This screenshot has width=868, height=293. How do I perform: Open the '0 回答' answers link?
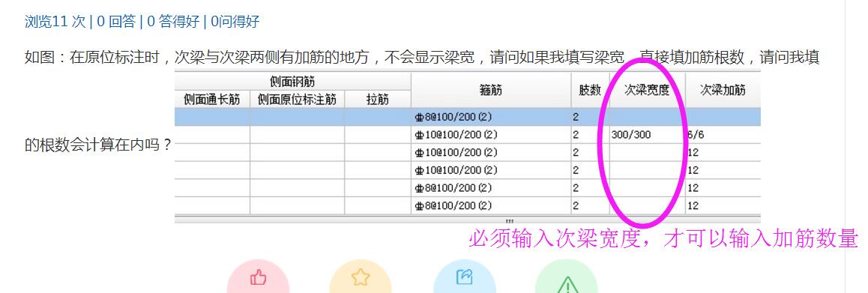click(115, 22)
